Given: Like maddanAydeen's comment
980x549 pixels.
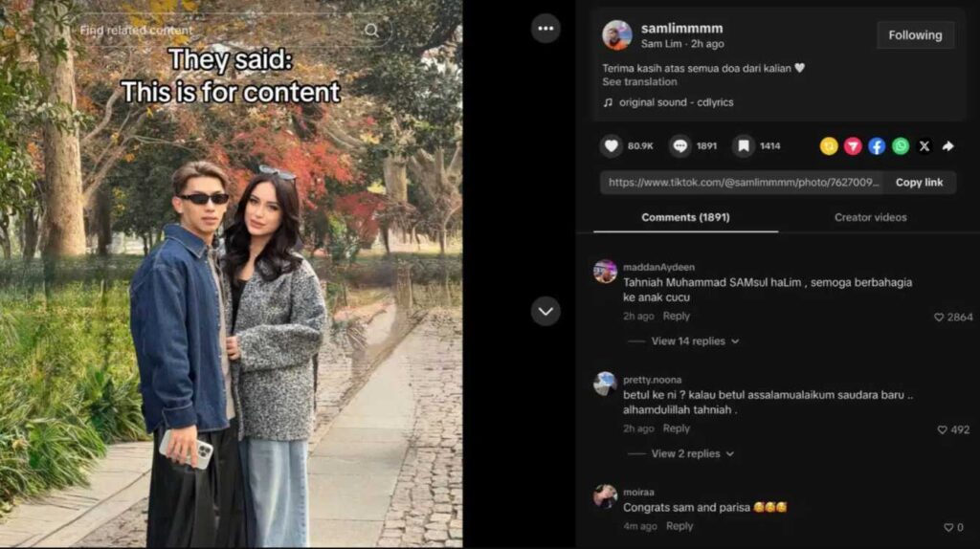Looking at the screenshot, I should click(x=939, y=318).
